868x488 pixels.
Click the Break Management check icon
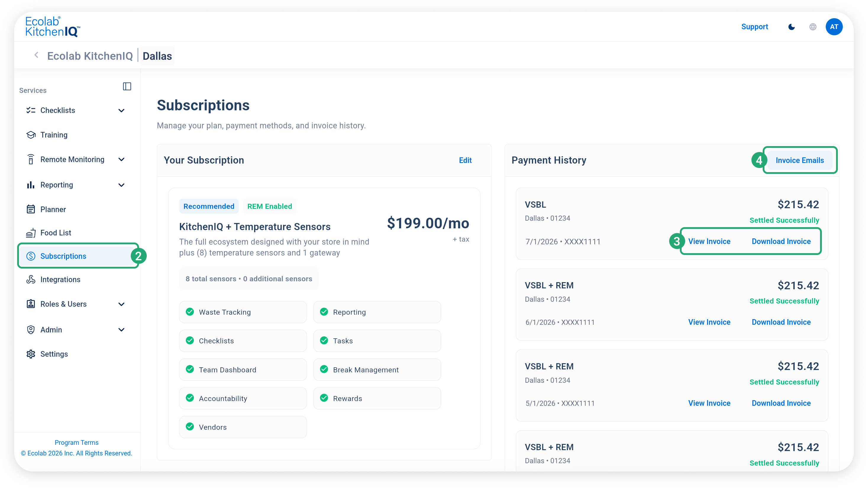(324, 369)
